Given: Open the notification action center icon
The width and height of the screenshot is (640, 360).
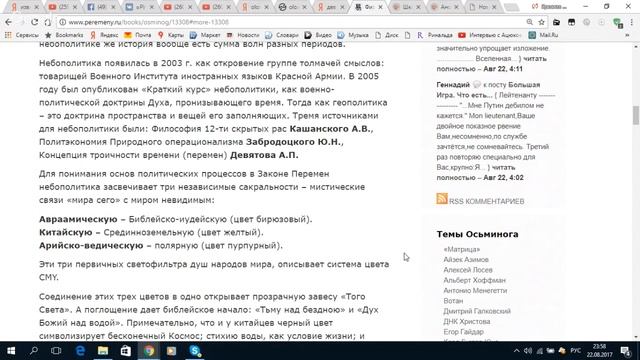Looking at the screenshot, I should 625,351.
